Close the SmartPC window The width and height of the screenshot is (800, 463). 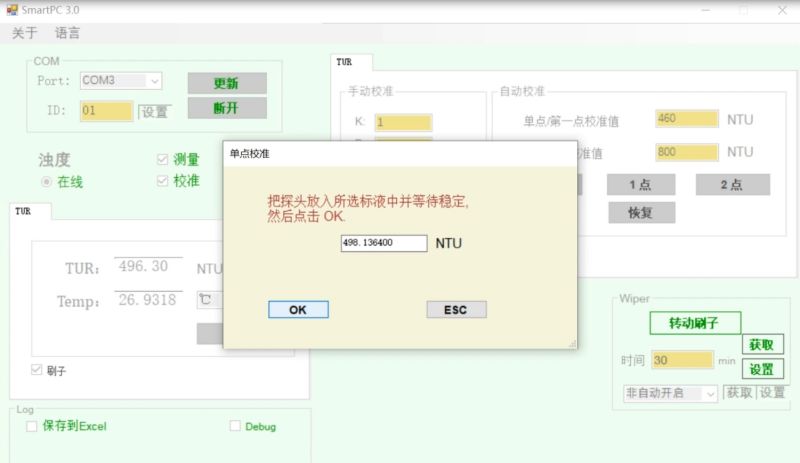[782, 10]
